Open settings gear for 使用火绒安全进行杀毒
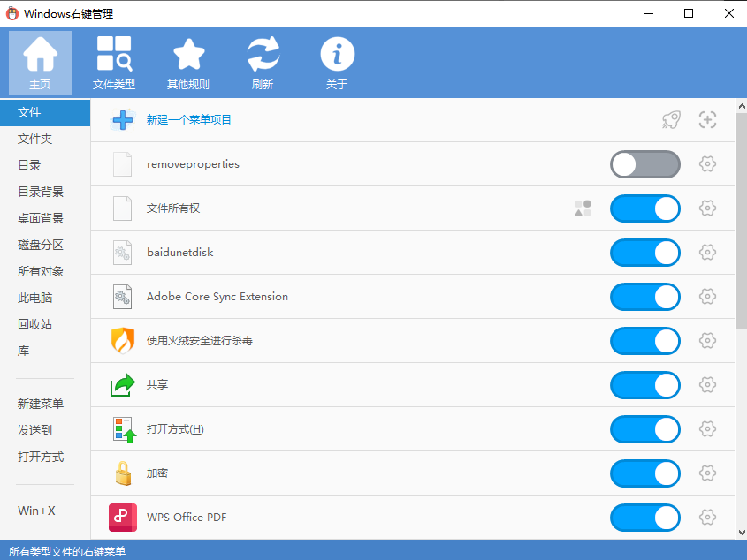 tap(707, 341)
